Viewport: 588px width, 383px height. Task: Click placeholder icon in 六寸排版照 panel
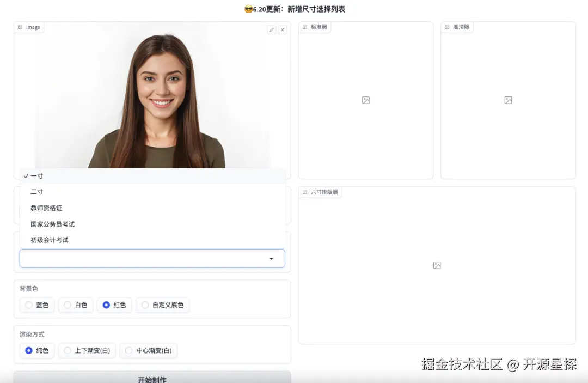click(x=437, y=265)
